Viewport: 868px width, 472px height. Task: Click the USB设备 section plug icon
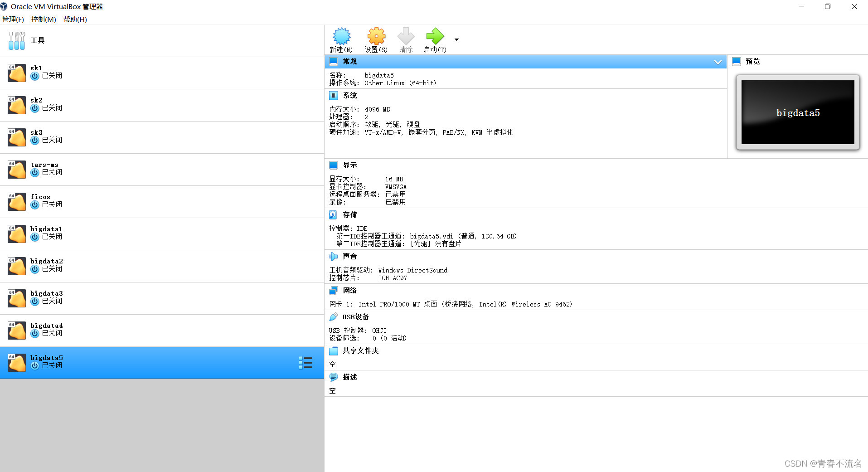click(x=334, y=317)
